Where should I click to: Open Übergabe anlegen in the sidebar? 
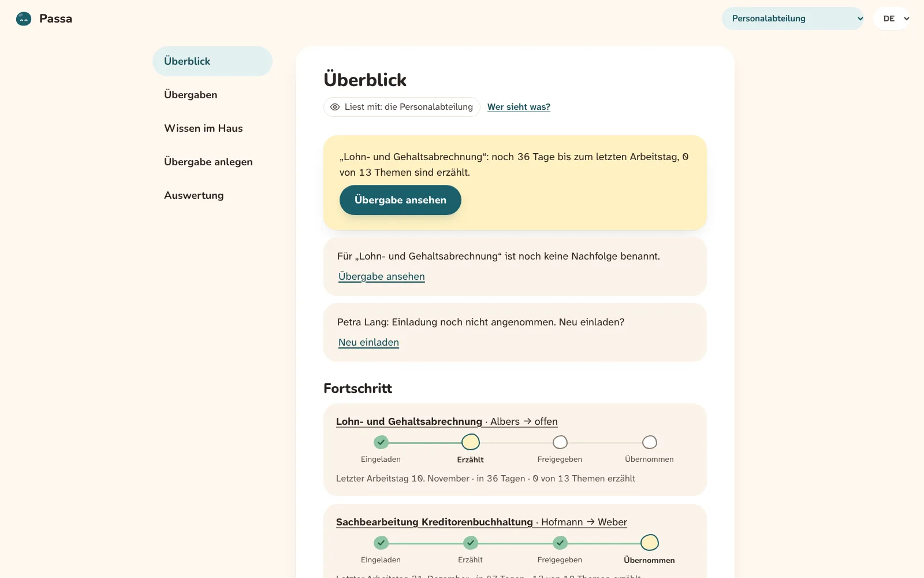(213, 162)
